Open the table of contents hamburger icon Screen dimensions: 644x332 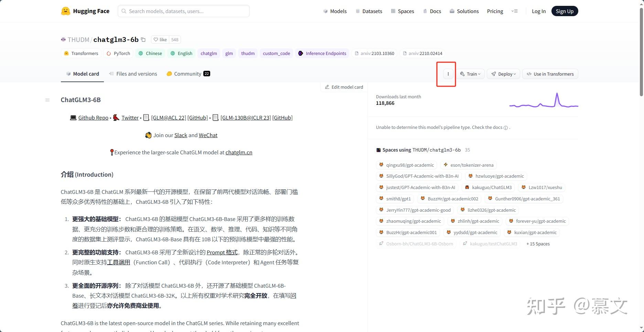pos(47,100)
